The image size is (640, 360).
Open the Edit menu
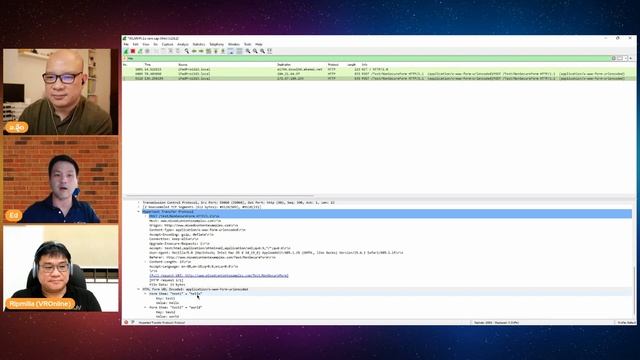coord(136,44)
